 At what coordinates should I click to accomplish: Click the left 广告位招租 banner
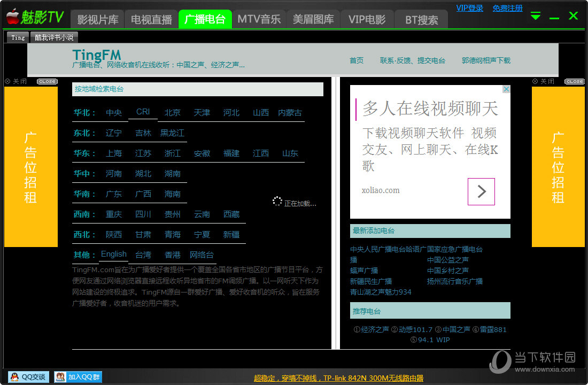(31, 167)
